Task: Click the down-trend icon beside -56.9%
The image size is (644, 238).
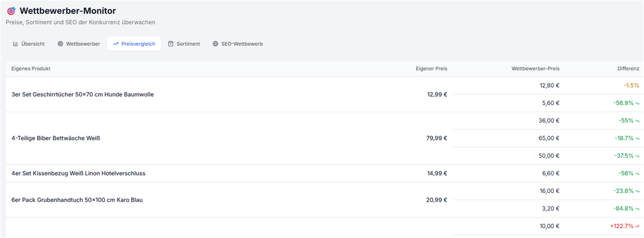Action: (637, 103)
